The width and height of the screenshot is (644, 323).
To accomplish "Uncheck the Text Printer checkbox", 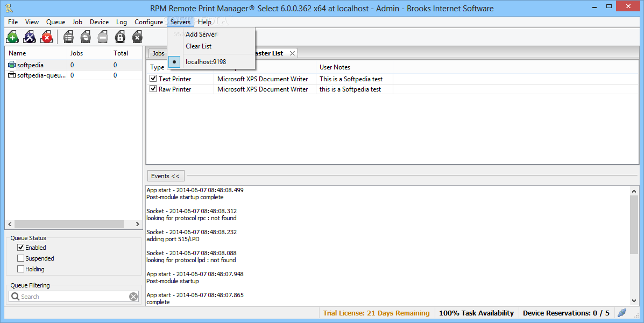I will click(153, 79).
